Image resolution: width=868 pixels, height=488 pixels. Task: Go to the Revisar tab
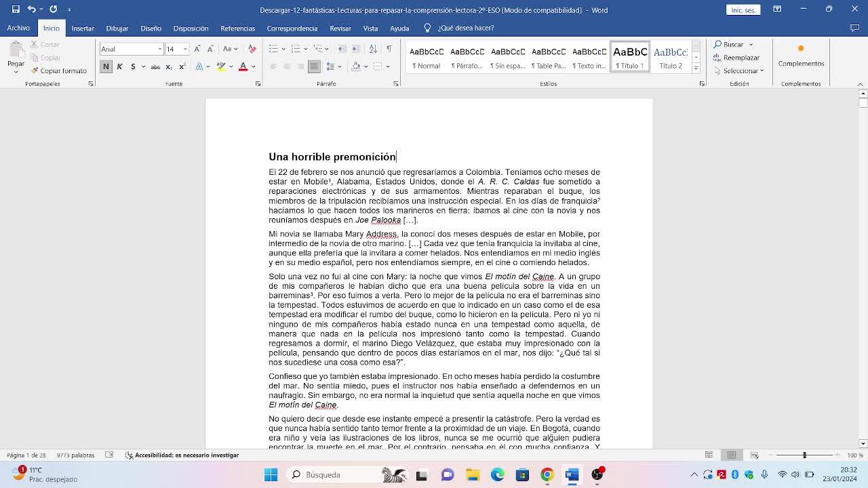coord(340,28)
